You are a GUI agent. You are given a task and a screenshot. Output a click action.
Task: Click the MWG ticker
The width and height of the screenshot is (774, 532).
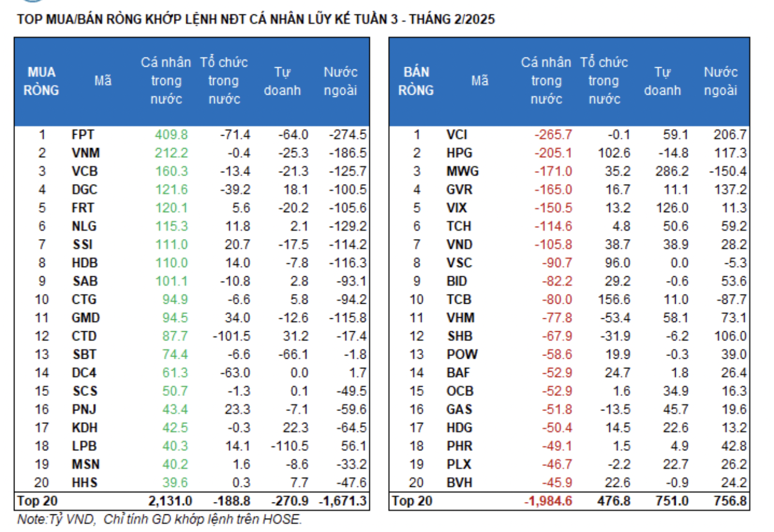click(x=463, y=171)
